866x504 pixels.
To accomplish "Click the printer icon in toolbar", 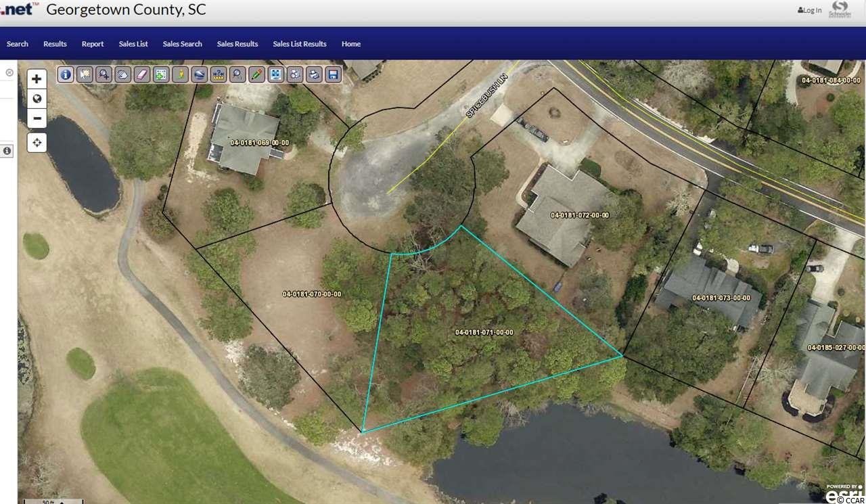I will (313, 74).
